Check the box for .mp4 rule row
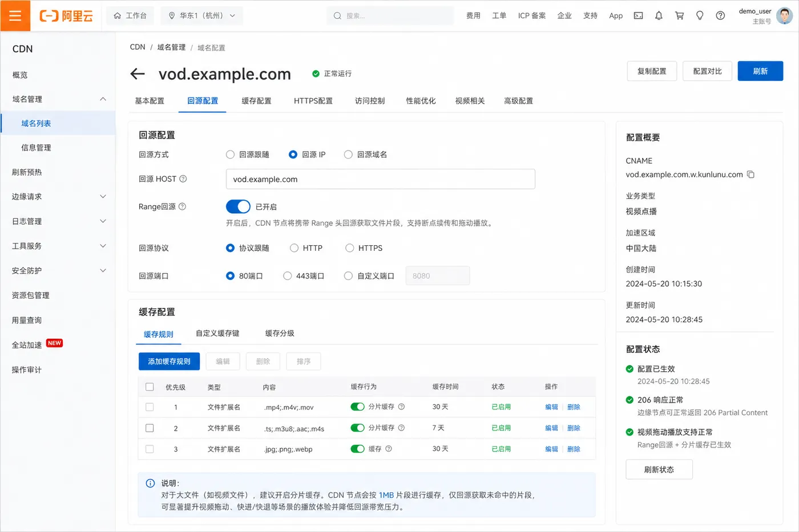This screenshot has height=532, width=799. pos(150,407)
